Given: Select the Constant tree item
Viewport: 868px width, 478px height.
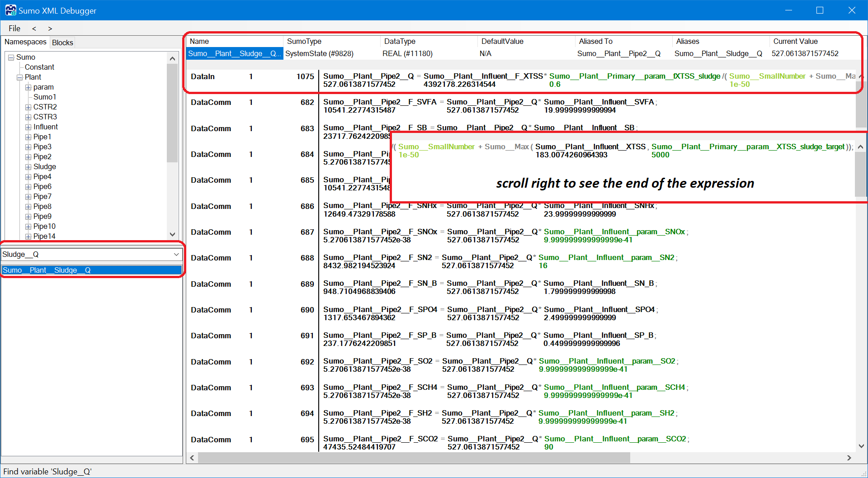Looking at the screenshot, I should (39, 67).
